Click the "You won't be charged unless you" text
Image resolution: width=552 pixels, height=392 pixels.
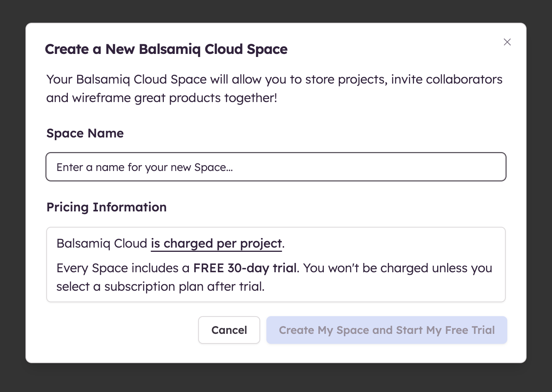[x=397, y=268]
